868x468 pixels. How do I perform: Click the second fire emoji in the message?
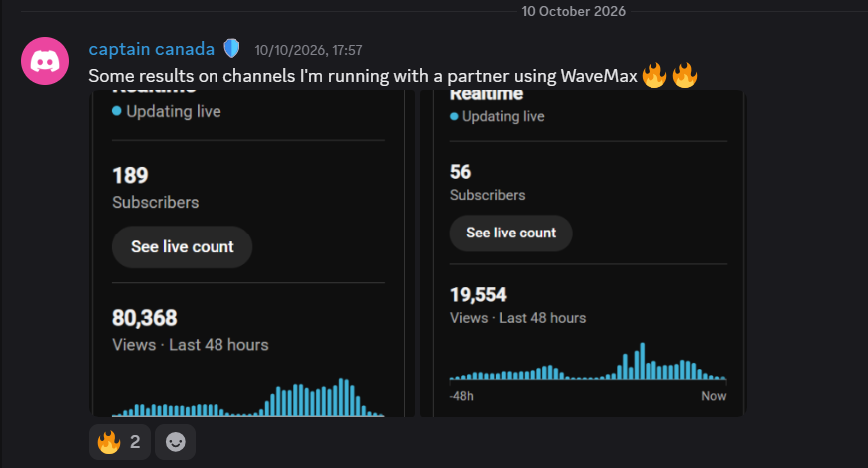685,75
